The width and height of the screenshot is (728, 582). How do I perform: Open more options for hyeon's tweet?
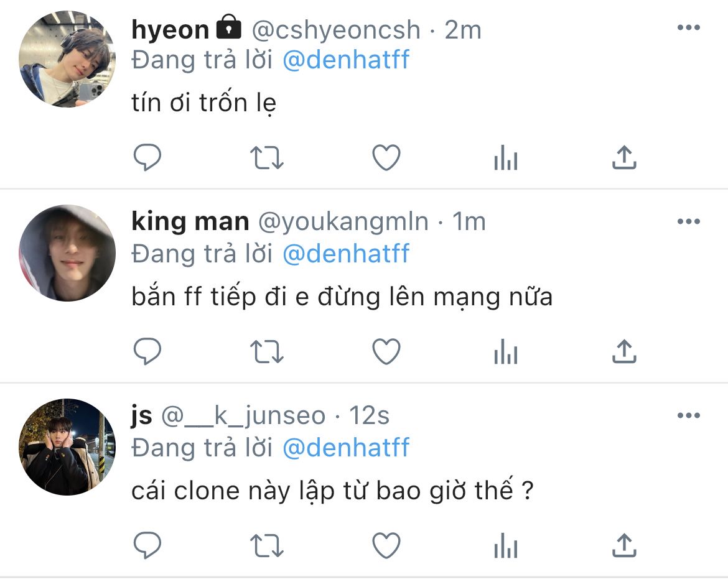(x=688, y=28)
